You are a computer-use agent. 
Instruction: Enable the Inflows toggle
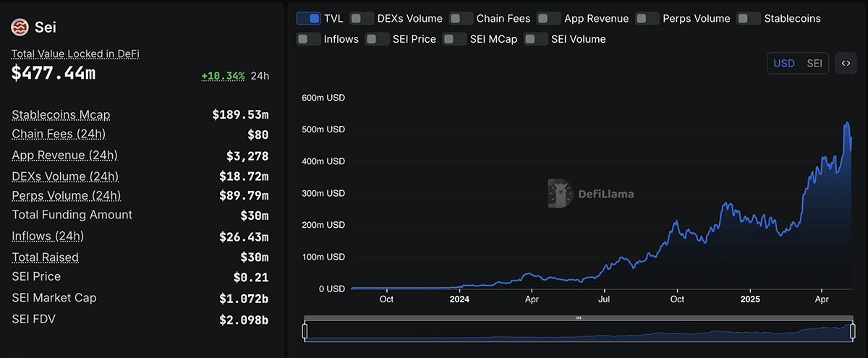pyautogui.click(x=308, y=39)
